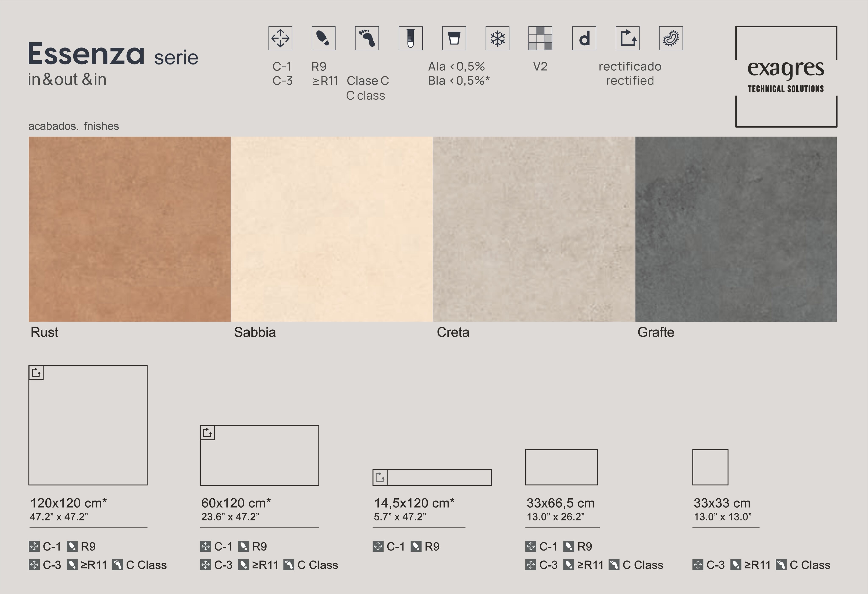This screenshot has width=868, height=594.
Task: Click the V2 shade variation grid icon
Action: pos(540,38)
